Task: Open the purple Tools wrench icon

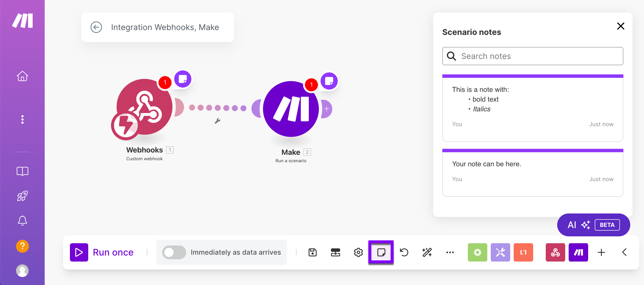Action: click(500, 252)
